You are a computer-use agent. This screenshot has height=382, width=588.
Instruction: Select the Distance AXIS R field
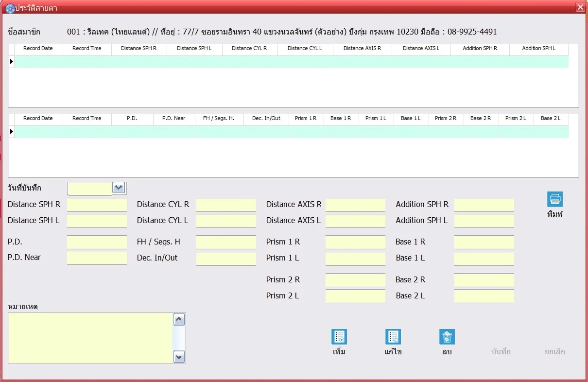(355, 205)
